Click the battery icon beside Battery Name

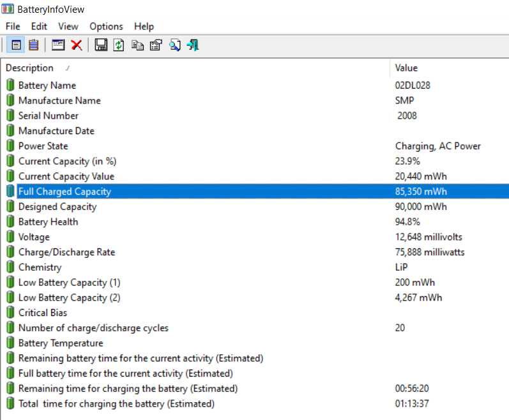coord(10,85)
